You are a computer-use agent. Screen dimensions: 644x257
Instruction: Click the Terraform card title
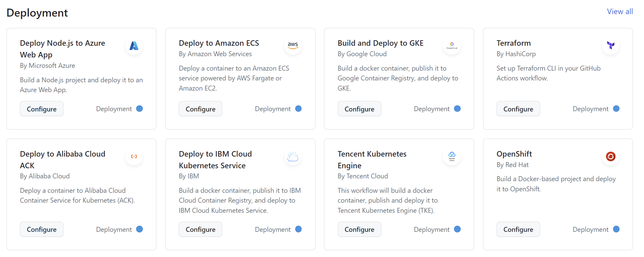[x=513, y=43]
